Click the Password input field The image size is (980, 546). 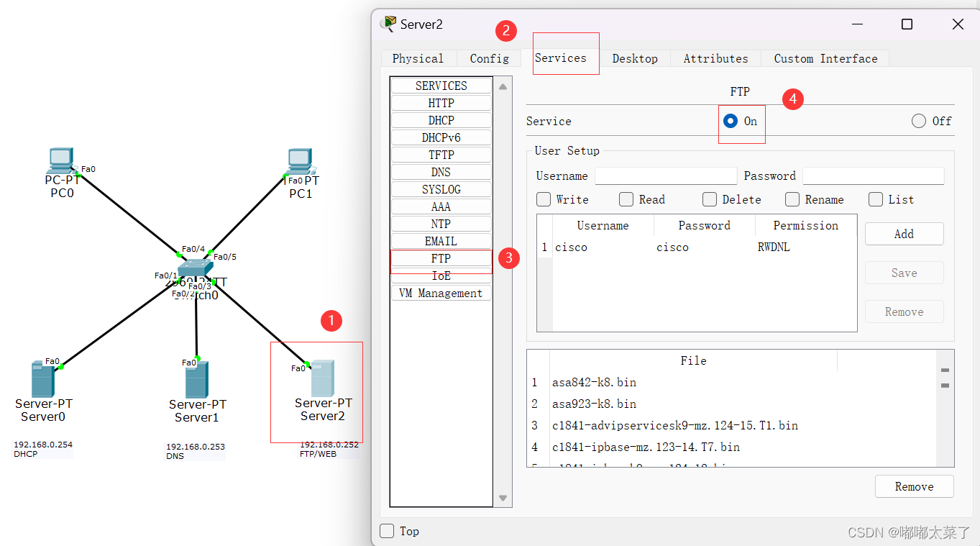tap(873, 176)
